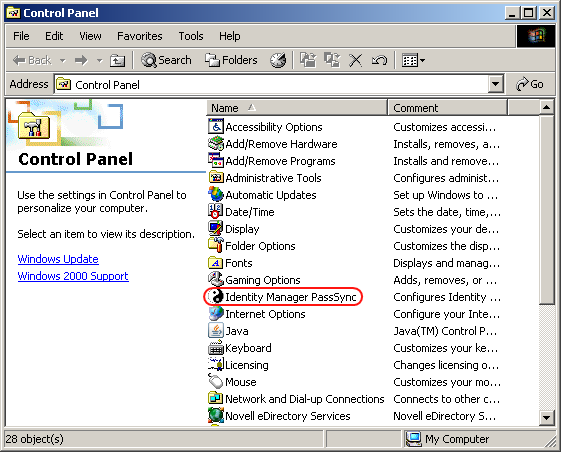
Task: Click the Windows flag logo throbber
Action: click(535, 36)
